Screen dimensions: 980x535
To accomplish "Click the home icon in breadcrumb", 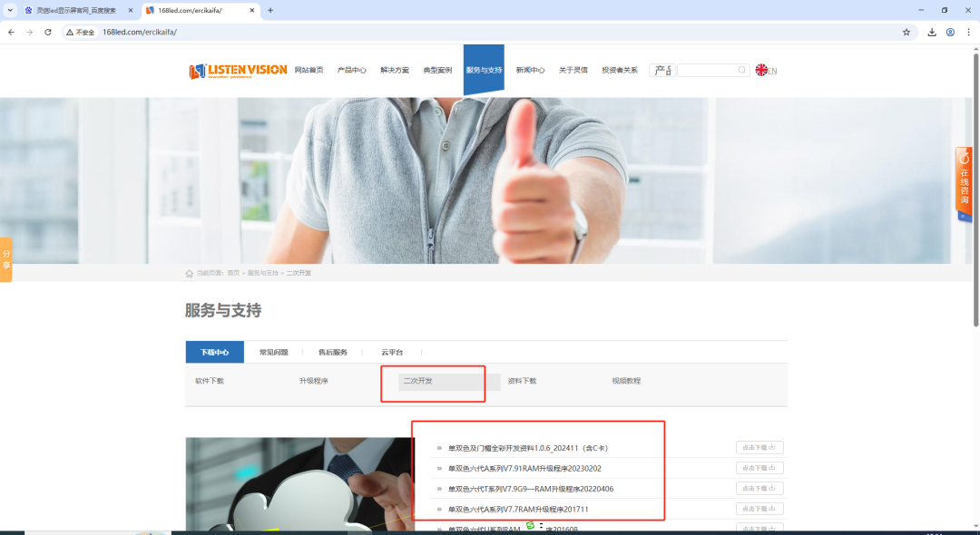I will click(190, 273).
